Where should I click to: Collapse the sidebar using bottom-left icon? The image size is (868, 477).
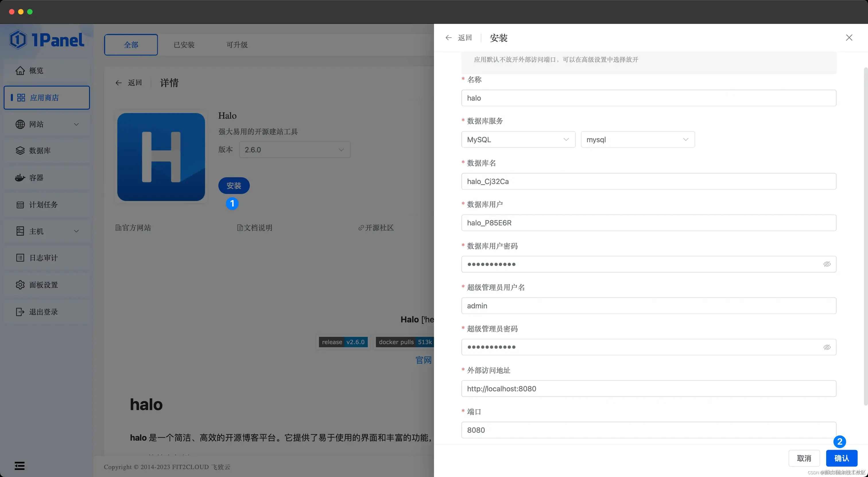point(19,465)
